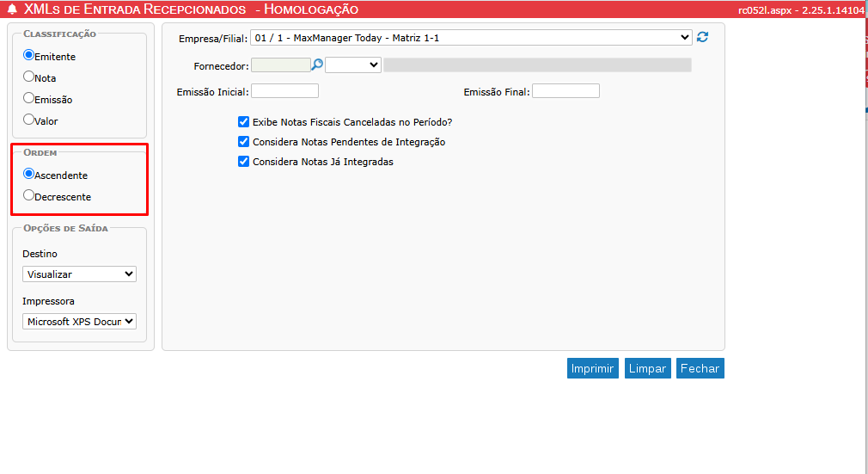Set order to Ascendente
This screenshot has width=868, height=474.
[29, 174]
